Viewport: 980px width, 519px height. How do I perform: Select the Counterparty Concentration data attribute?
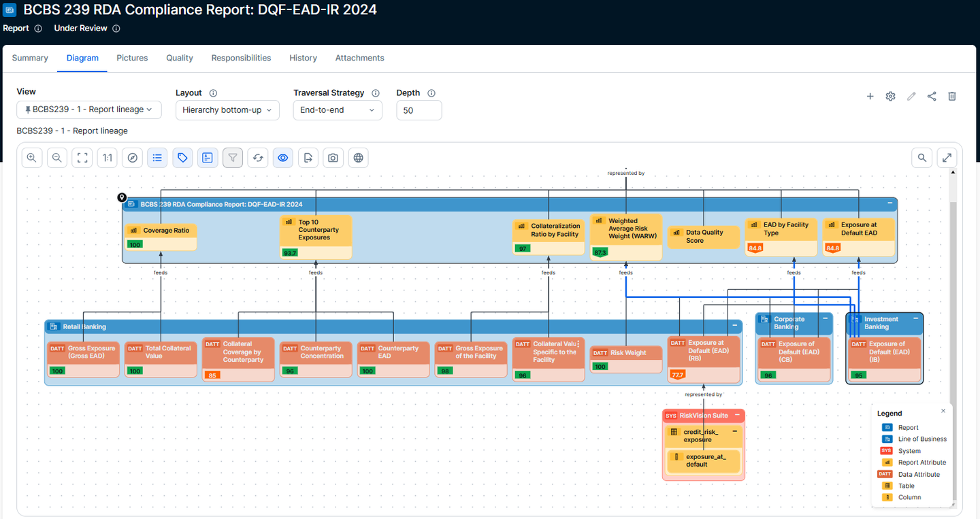tap(316, 360)
